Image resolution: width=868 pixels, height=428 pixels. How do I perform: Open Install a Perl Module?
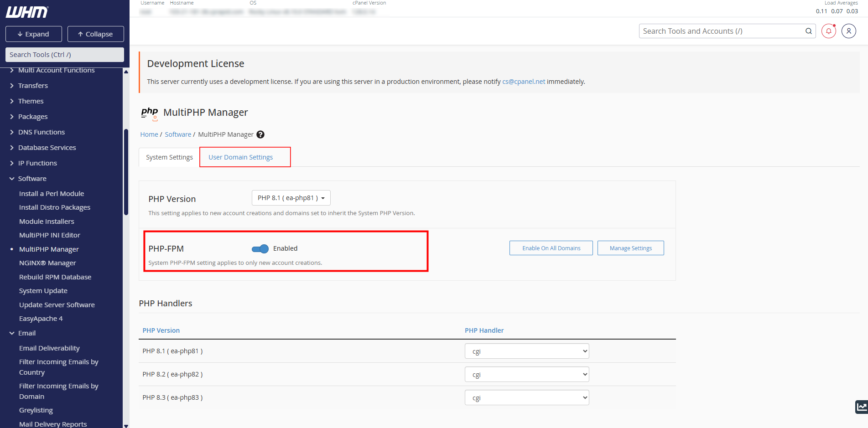(x=52, y=194)
